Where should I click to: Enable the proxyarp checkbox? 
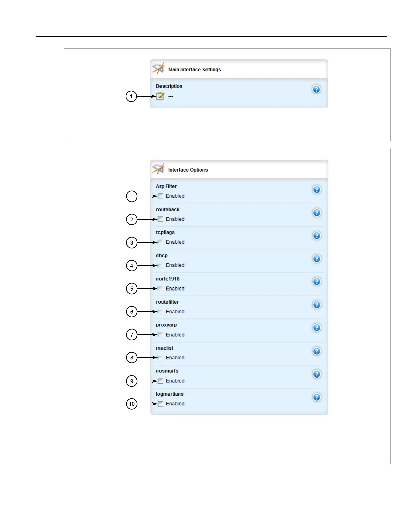161,335
